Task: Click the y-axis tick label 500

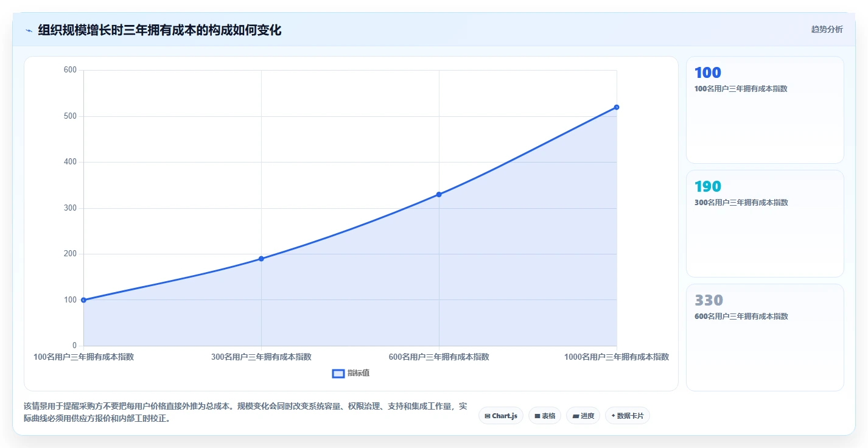Action: click(70, 116)
